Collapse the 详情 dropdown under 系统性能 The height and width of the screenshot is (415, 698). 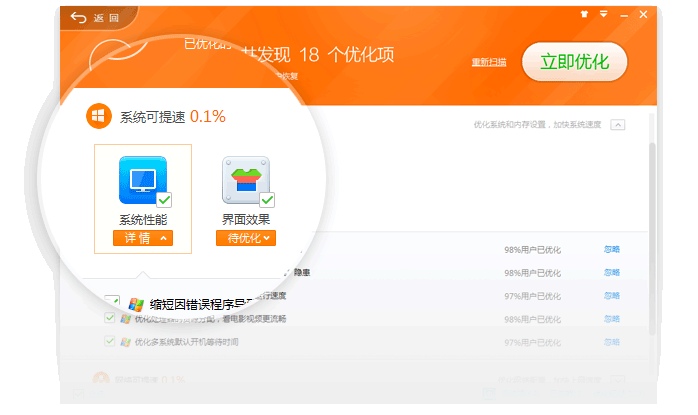[142, 238]
